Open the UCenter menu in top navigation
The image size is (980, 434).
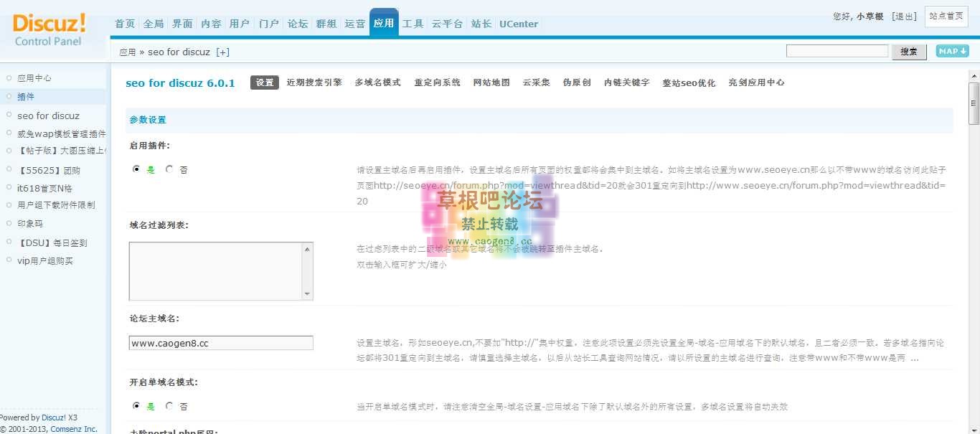click(518, 24)
